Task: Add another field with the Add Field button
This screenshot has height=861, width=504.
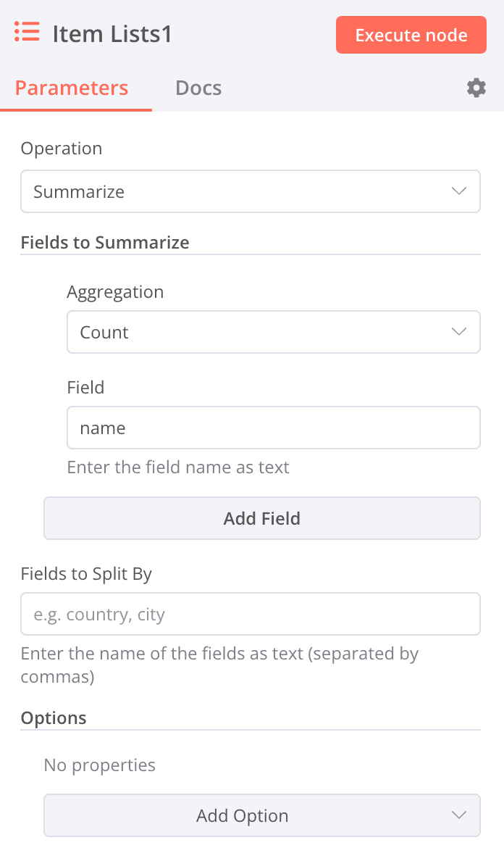Action: click(x=262, y=517)
